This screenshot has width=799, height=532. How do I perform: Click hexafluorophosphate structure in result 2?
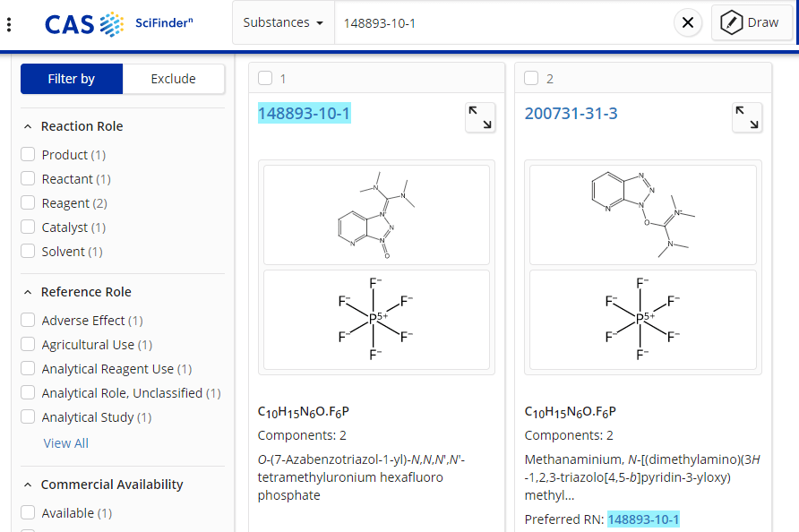[642, 320]
